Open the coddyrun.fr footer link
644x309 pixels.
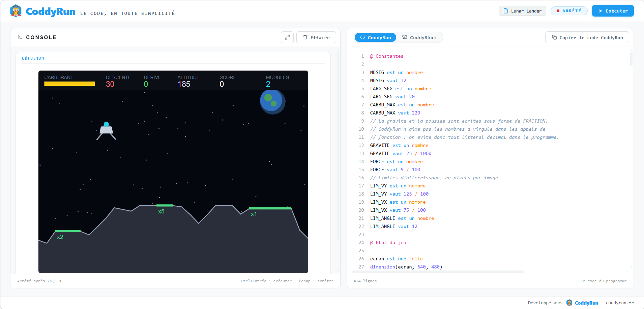[x=620, y=303]
